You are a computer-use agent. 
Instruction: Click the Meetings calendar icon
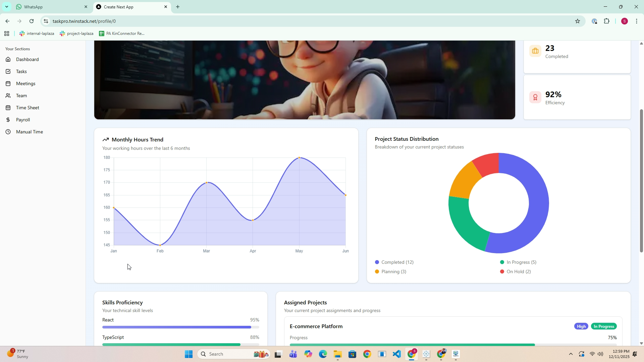[x=8, y=83]
